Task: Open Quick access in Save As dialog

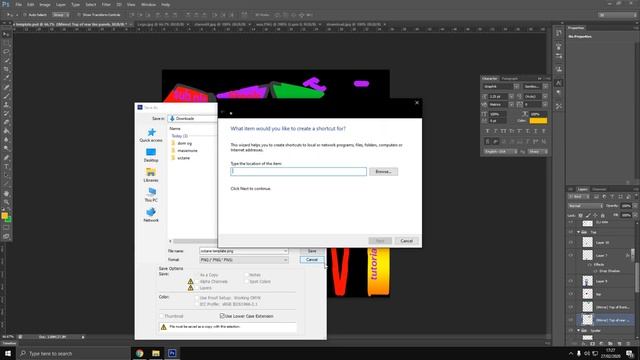Action: (x=151, y=135)
